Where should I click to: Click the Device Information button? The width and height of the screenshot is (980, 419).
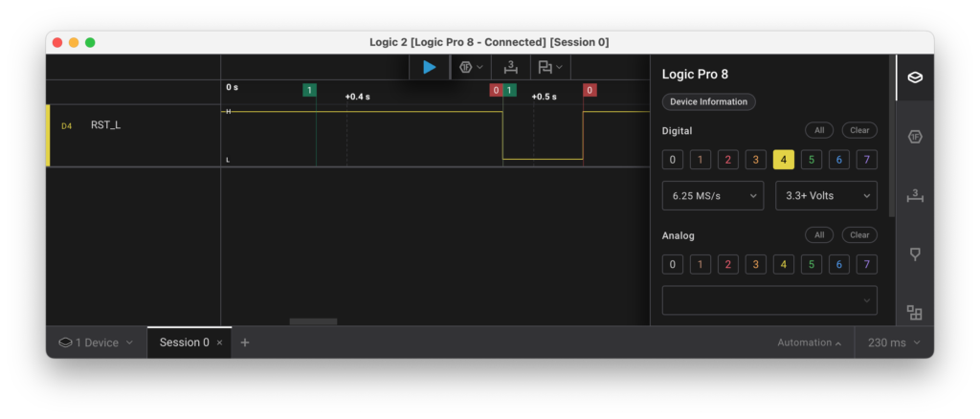709,102
